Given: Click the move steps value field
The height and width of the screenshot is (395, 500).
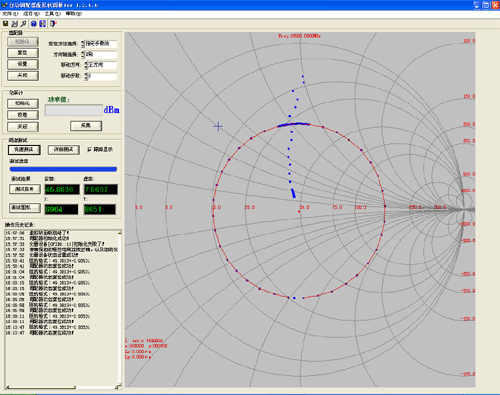Looking at the screenshot, I should click(x=102, y=76).
